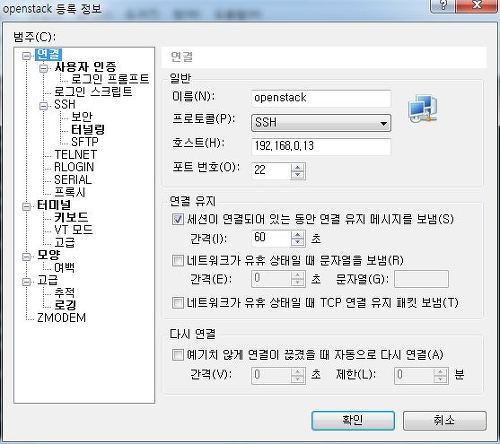
Task: Select TELNET in the tree
Action: [x=76, y=155]
